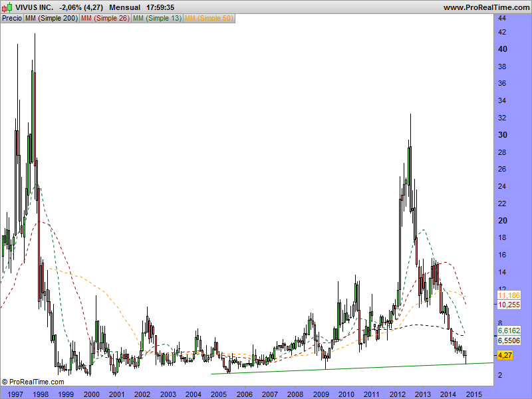Click the 11,186 orange moving average value
Screen dimensions: 532x399
[509, 295]
